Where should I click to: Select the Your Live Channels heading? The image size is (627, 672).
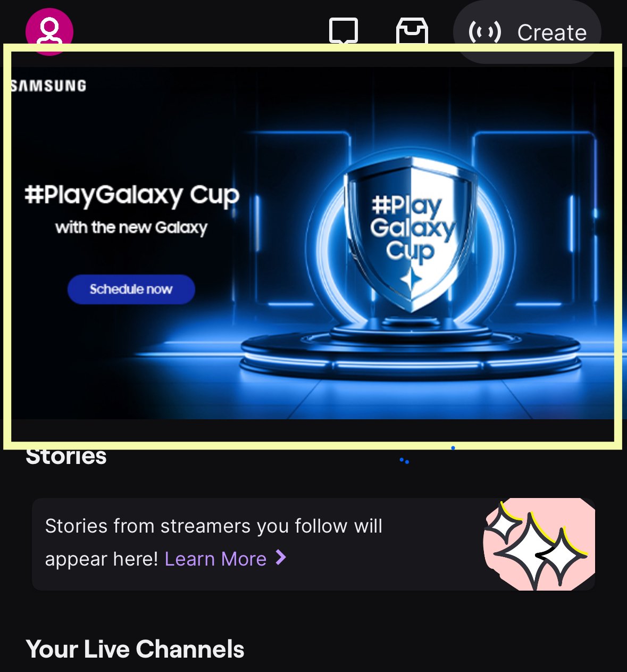click(x=135, y=649)
